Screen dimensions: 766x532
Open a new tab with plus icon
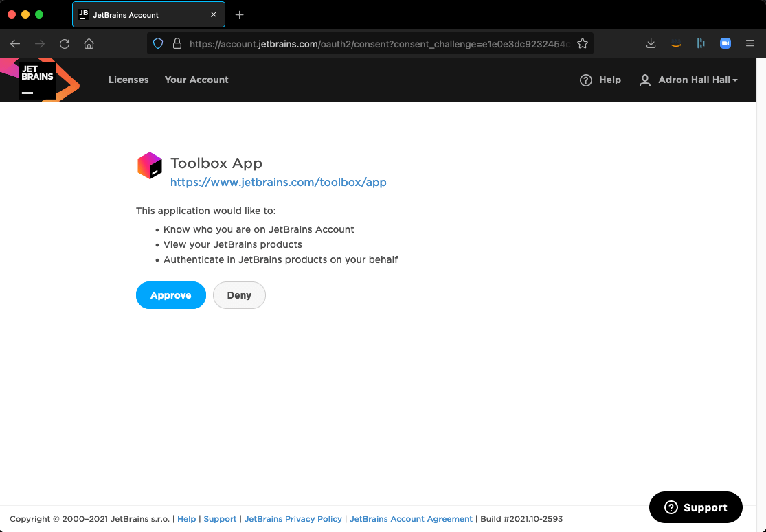click(x=239, y=15)
